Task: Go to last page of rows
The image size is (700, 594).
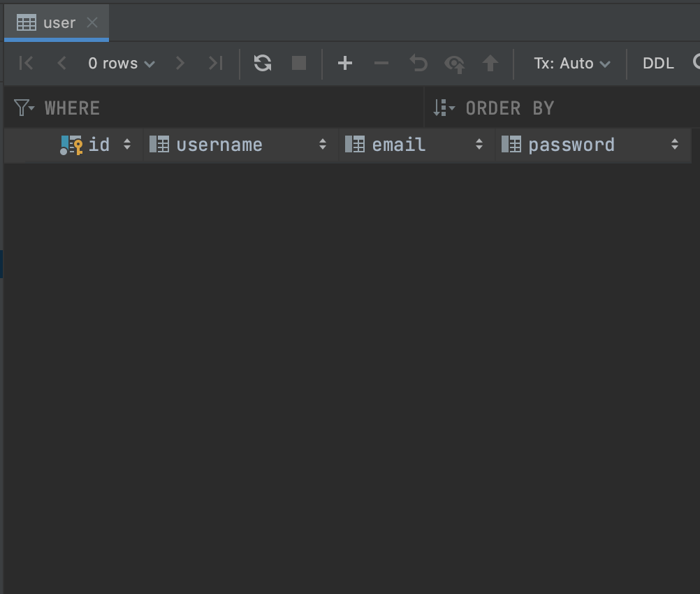Action: pos(216,64)
